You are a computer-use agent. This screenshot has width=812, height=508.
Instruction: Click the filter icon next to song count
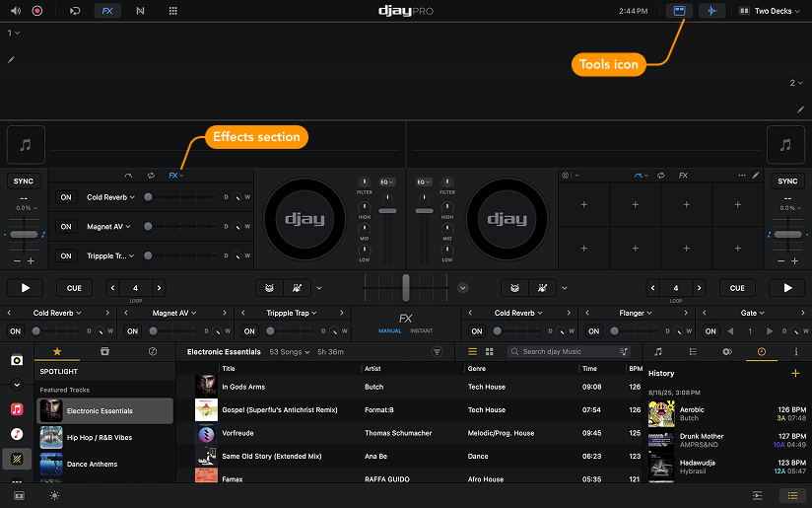(438, 351)
